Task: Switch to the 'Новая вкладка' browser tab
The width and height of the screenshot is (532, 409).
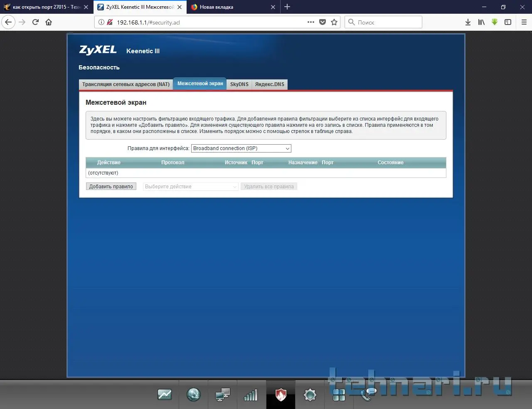Action: [x=234, y=7]
